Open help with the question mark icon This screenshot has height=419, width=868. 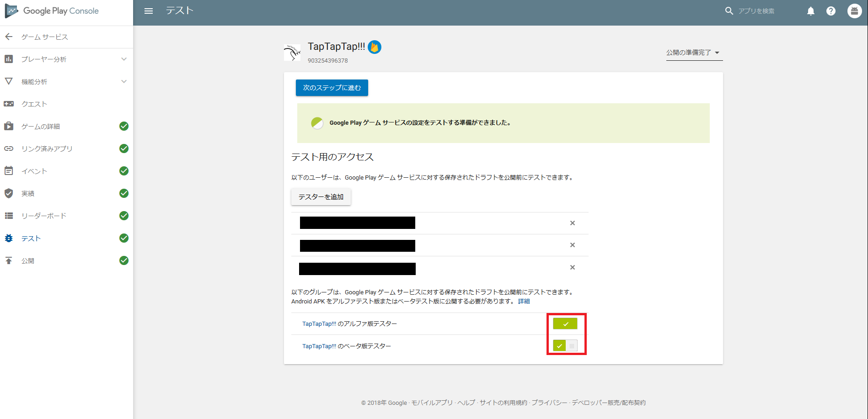(831, 11)
